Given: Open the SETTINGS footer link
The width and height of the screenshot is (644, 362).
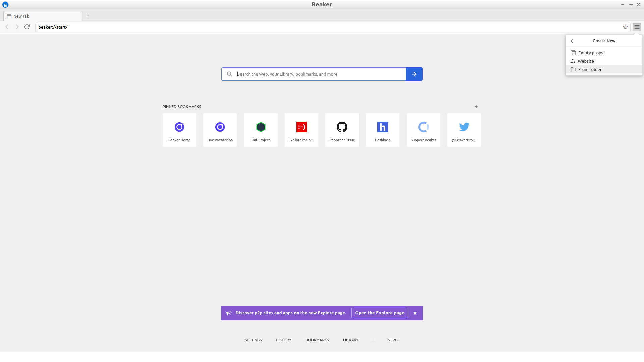Looking at the screenshot, I should 253,340.
